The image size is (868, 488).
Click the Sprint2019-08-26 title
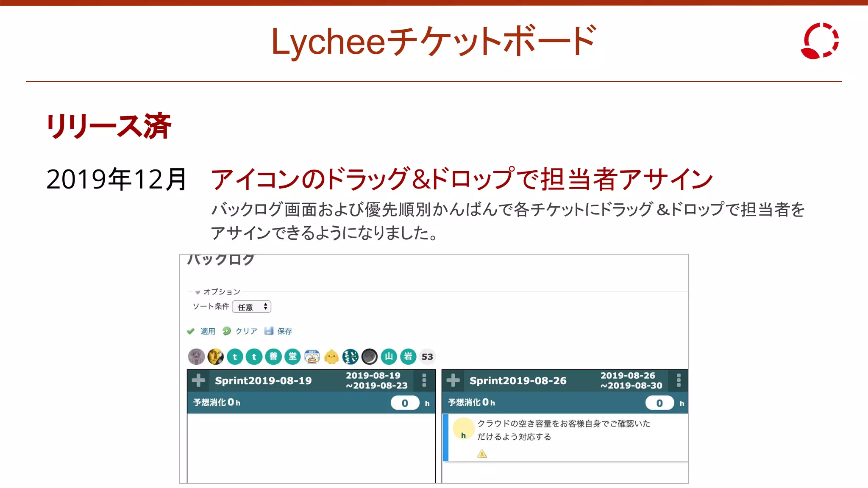click(518, 380)
